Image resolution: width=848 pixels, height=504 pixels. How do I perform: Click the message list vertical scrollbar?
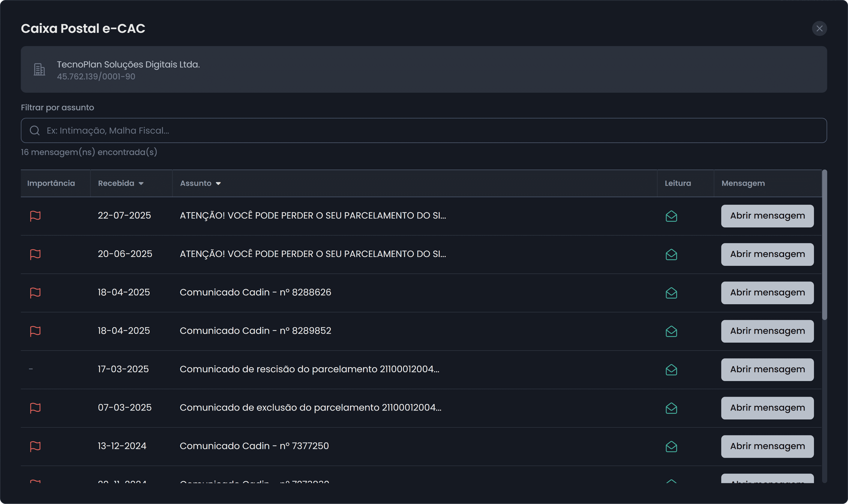click(x=824, y=245)
